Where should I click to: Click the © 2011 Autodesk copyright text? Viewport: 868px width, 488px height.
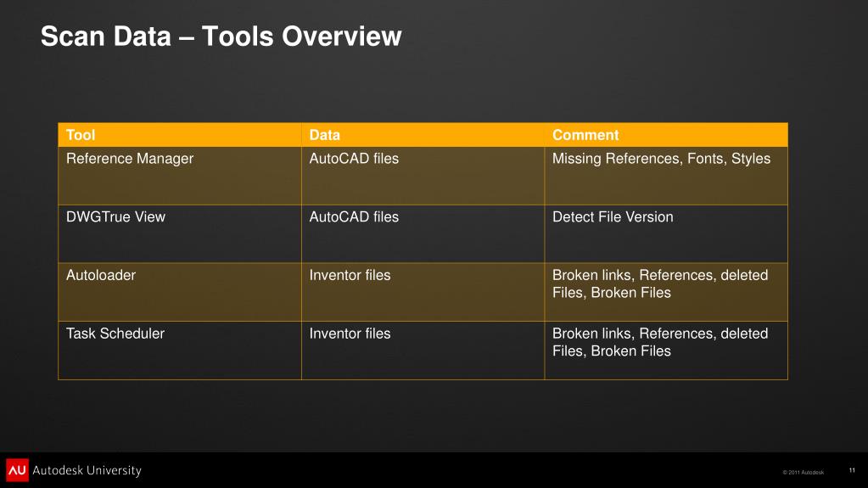click(803, 472)
